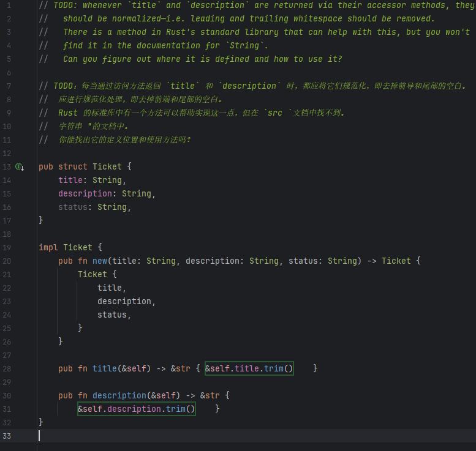
Task: Click the implementations gutter icon beside line 13
Action: 20,167
